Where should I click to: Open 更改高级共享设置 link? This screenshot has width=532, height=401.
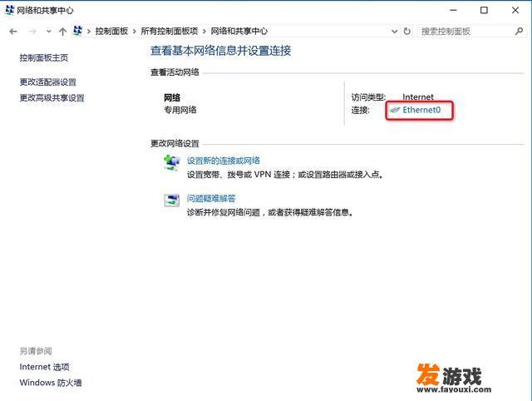(52, 98)
